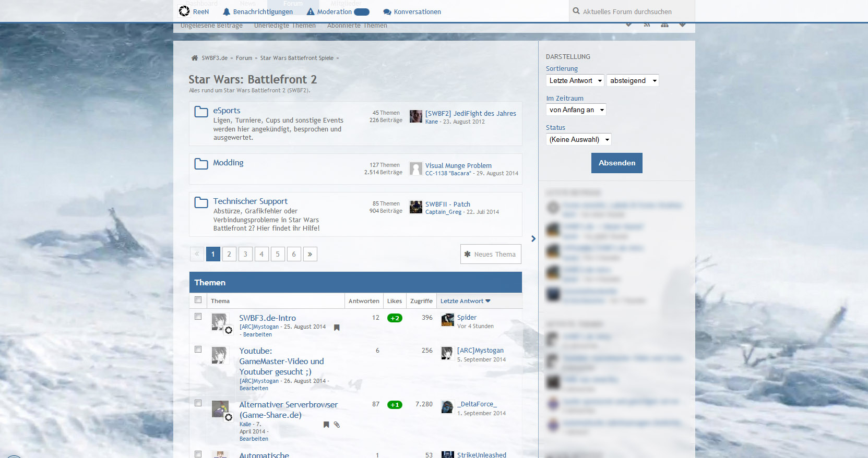The image size is (868, 458).
Task: Sort threads by Antworten column
Action: pyautogui.click(x=364, y=301)
